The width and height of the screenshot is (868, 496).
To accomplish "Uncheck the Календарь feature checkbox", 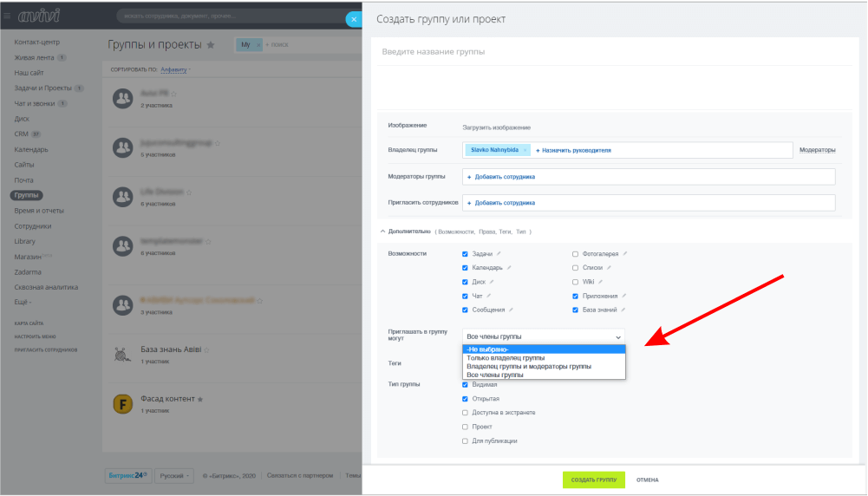I will 466,268.
